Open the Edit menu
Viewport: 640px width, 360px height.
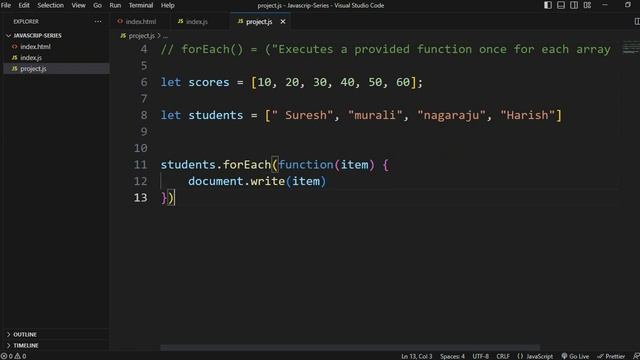[x=24, y=5]
